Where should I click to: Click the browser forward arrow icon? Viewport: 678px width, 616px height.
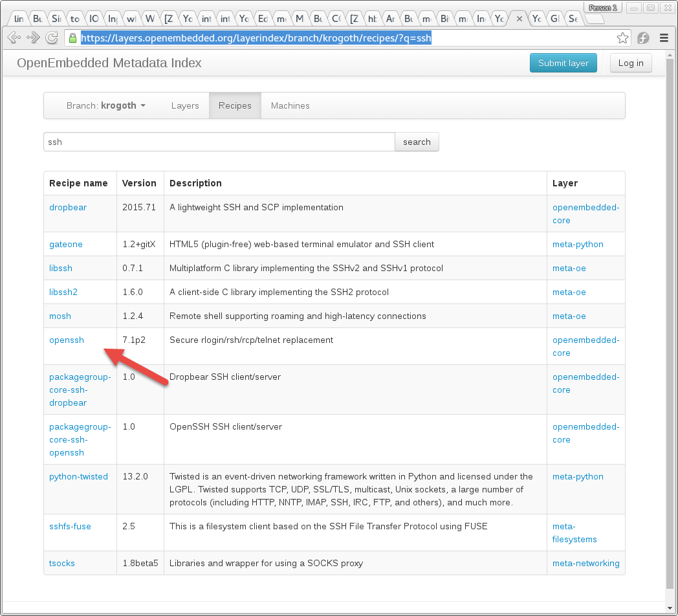click(33, 38)
